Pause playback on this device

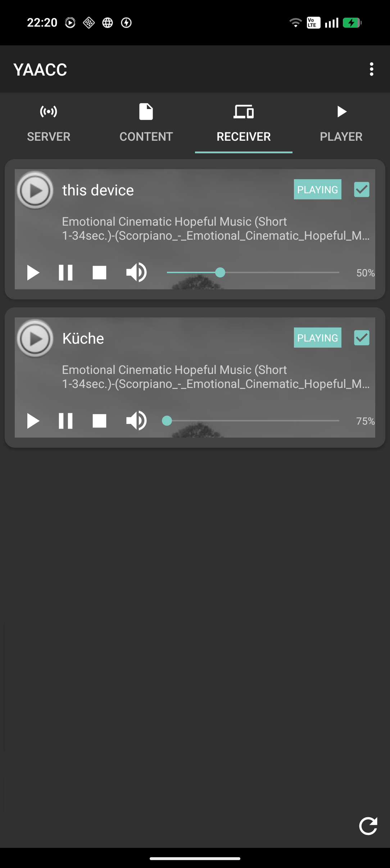pos(65,272)
